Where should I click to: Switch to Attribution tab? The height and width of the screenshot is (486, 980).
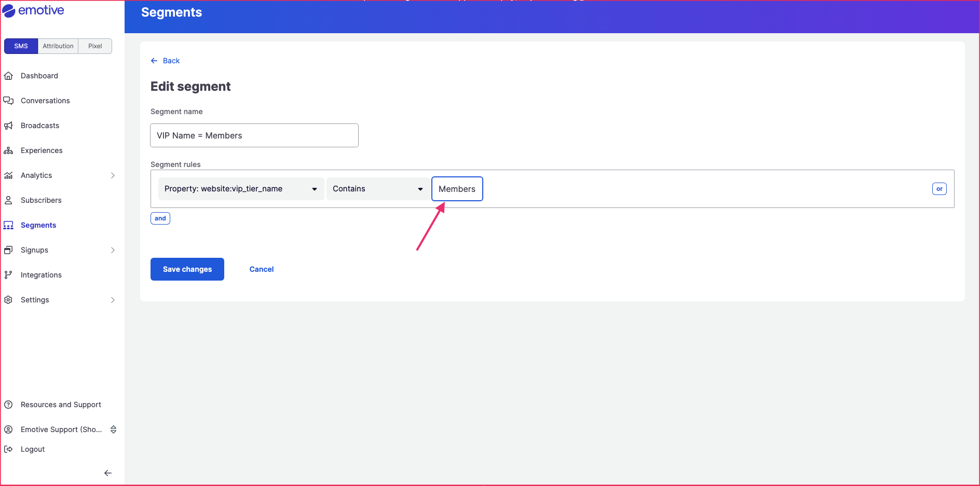[x=58, y=46]
